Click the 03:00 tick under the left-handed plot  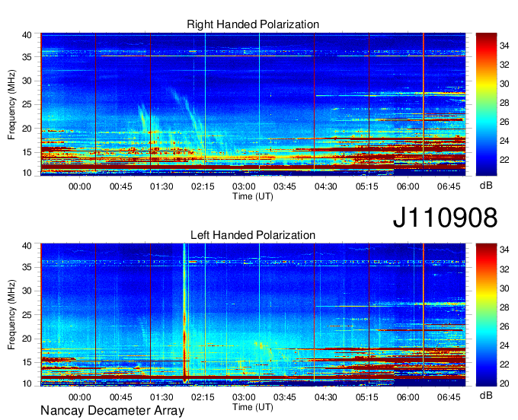[244, 397]
